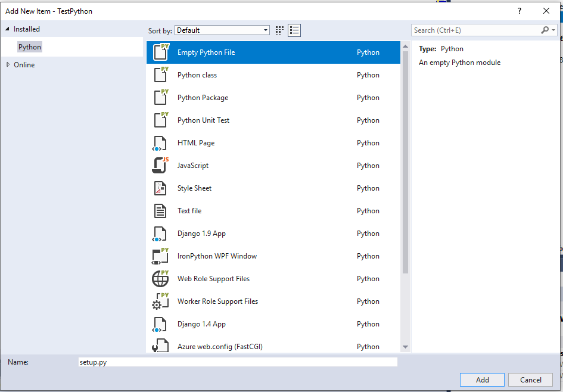
Task: Click the Cancel button
Action: [x=530, y=380]
